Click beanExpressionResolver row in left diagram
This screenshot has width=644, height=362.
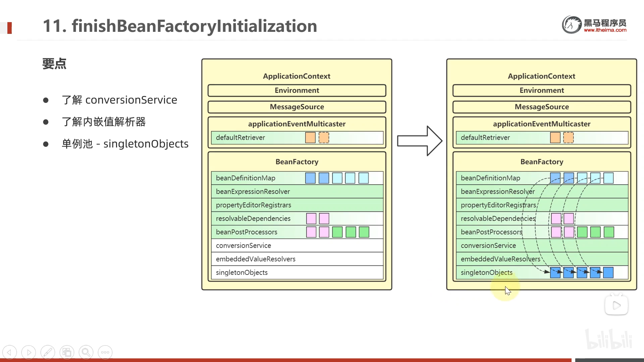pyautogui.click(x=297, y=191)
